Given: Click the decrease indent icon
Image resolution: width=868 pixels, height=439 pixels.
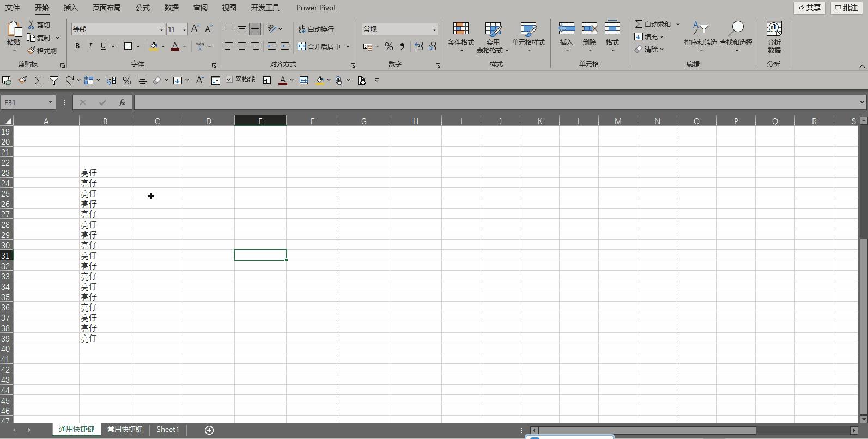Looking at the screenshot, I should click(x=271, y=46).
